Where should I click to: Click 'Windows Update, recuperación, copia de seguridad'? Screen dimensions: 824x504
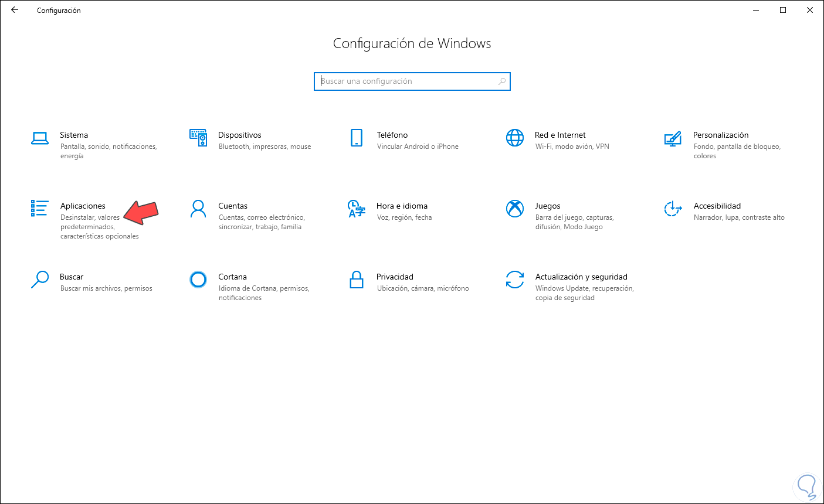(585, 293)
